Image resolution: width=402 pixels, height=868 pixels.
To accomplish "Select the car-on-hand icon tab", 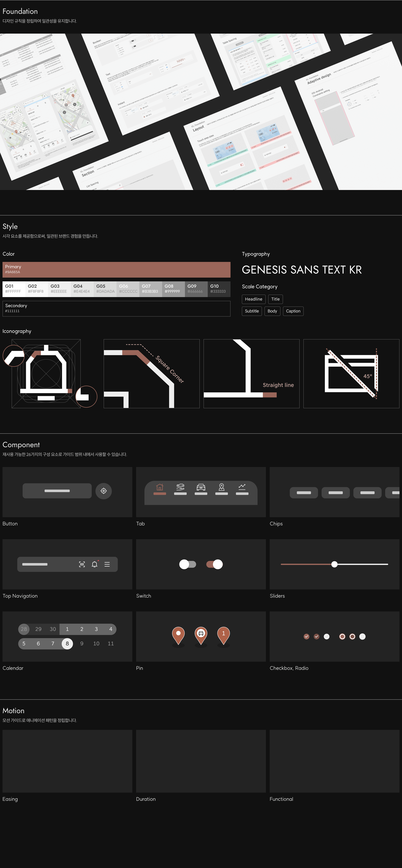I will coord(180,487).
